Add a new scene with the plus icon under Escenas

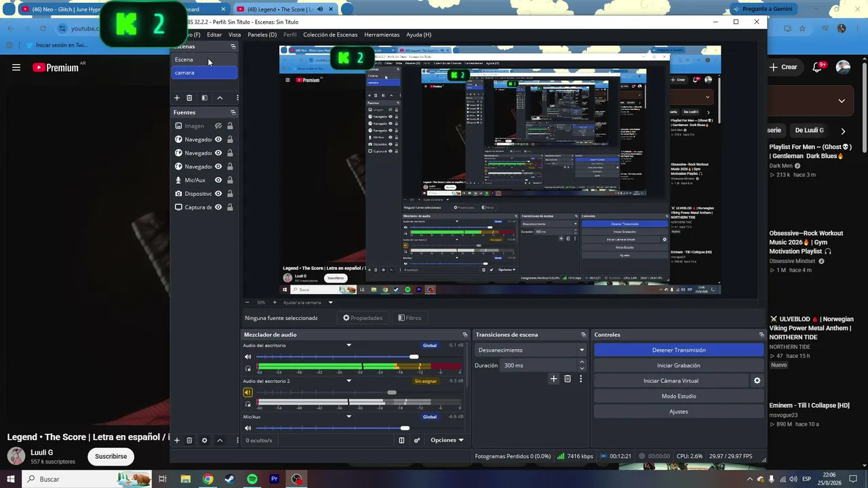click(x=177, y=98)
